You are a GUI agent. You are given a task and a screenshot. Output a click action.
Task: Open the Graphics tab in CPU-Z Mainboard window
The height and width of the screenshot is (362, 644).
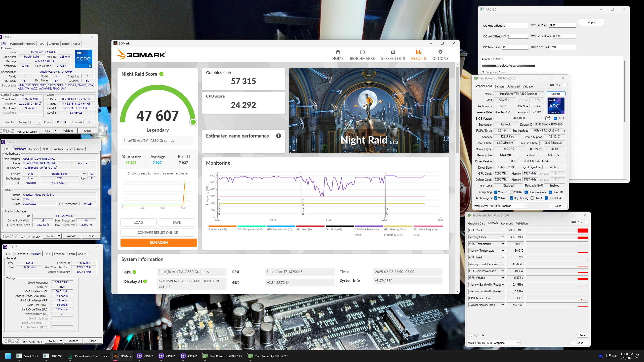pos(57,149)
